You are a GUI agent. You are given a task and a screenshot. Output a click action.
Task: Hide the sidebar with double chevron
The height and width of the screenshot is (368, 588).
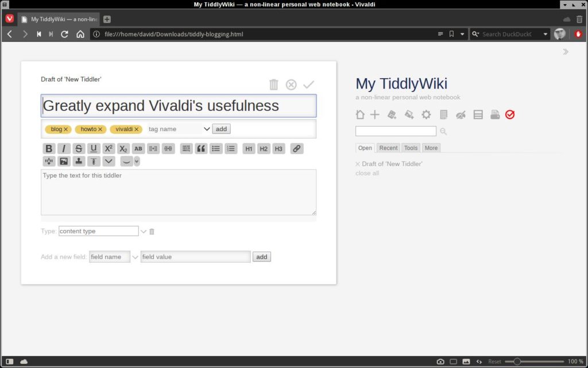(x=566, y=52)
